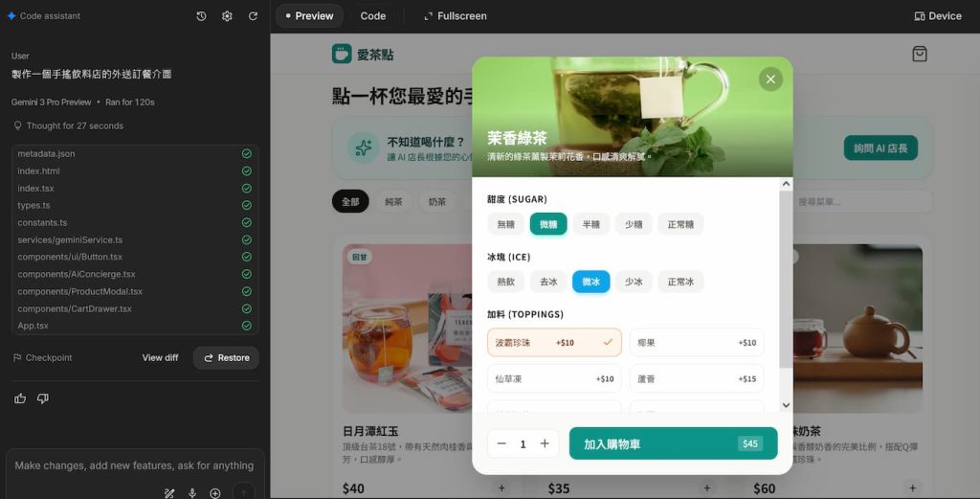Select 微糖 sugar level

pyautogui.click(x=548, y=224)
